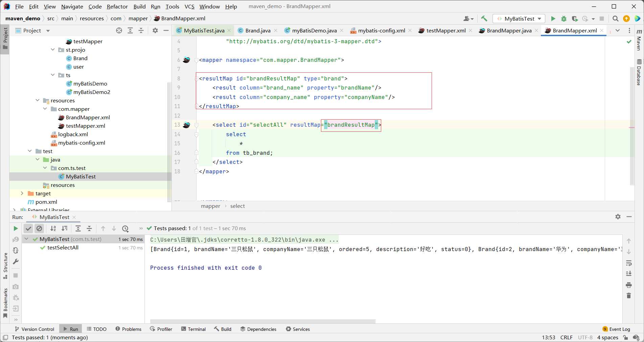
Task: Run MyBatisTest with the green play button
Action: coord(553,19)
